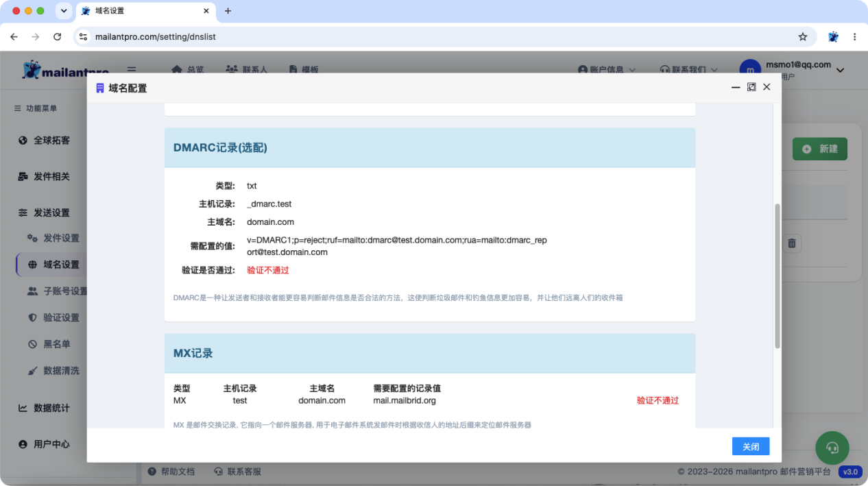The width and height of the screenshot is (868, 486).
Task: Expand the 账户信息 dropdown
Action: (607, 70)
